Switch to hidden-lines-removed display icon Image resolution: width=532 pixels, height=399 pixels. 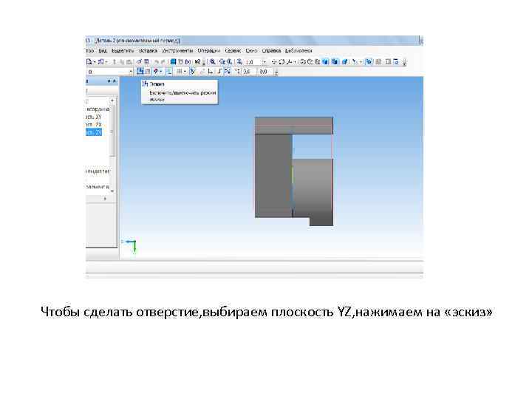pyautogui.click(x=310, y=62)
